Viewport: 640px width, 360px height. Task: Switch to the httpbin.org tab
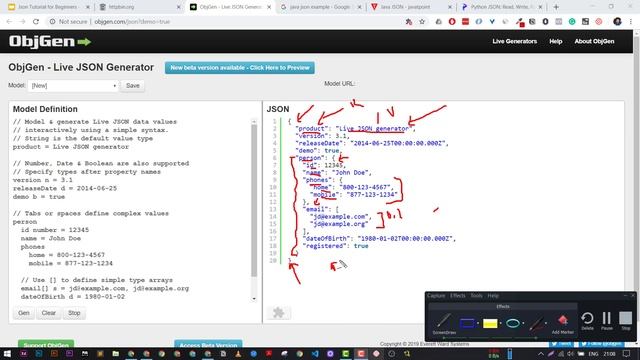click(x=140, y=7)
